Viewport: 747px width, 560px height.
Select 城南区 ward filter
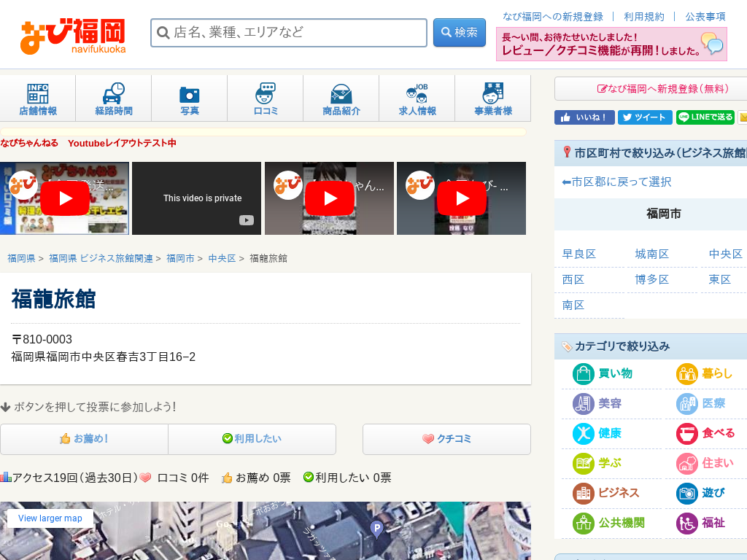click(651, 254)
